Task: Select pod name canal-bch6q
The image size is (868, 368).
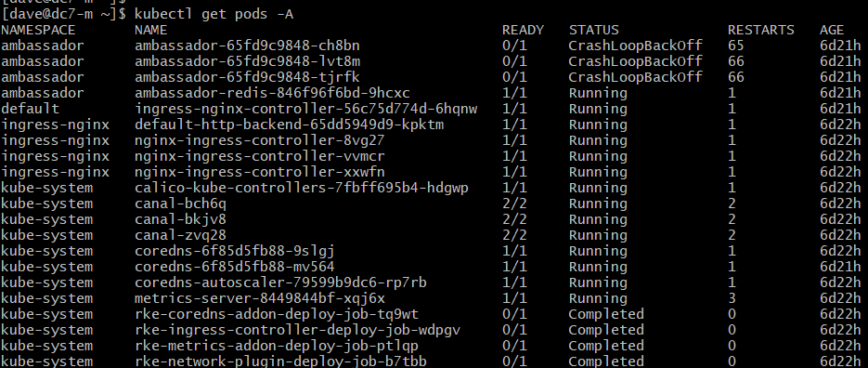Action: click(180, 204)
